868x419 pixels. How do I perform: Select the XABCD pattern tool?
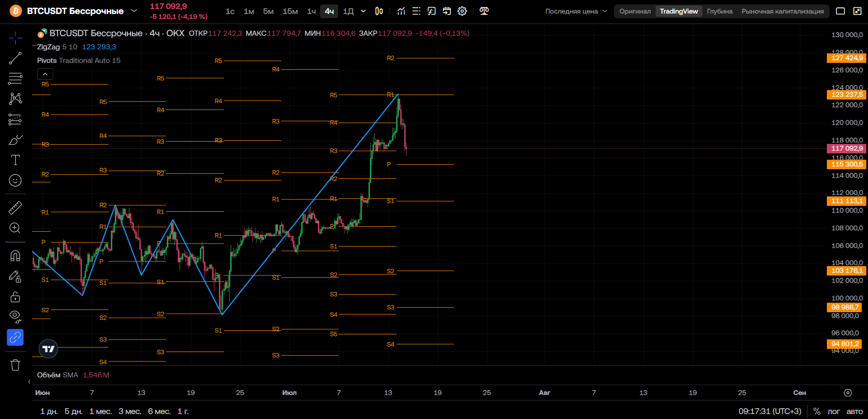tap(15, 99)
